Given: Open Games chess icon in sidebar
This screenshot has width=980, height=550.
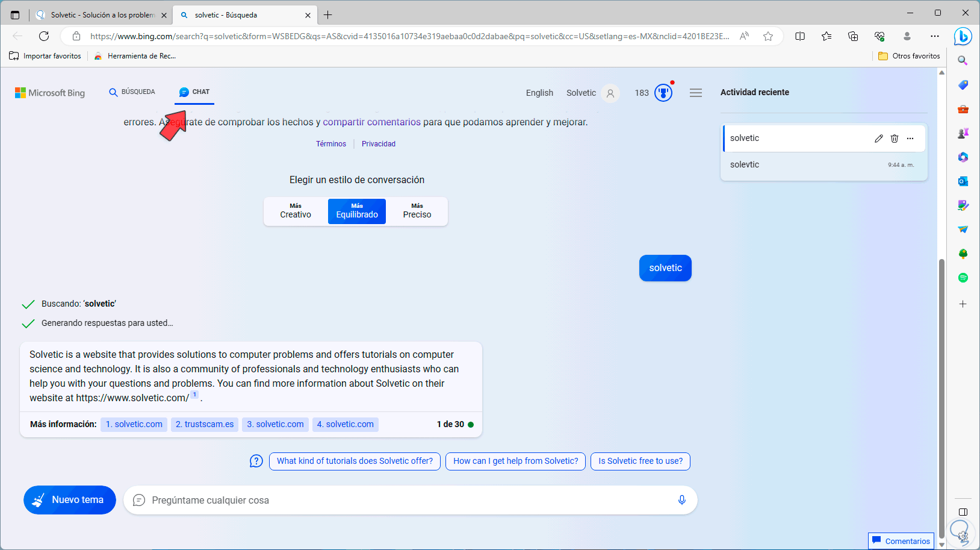Looking at the screenshot, I should point(963,133).
